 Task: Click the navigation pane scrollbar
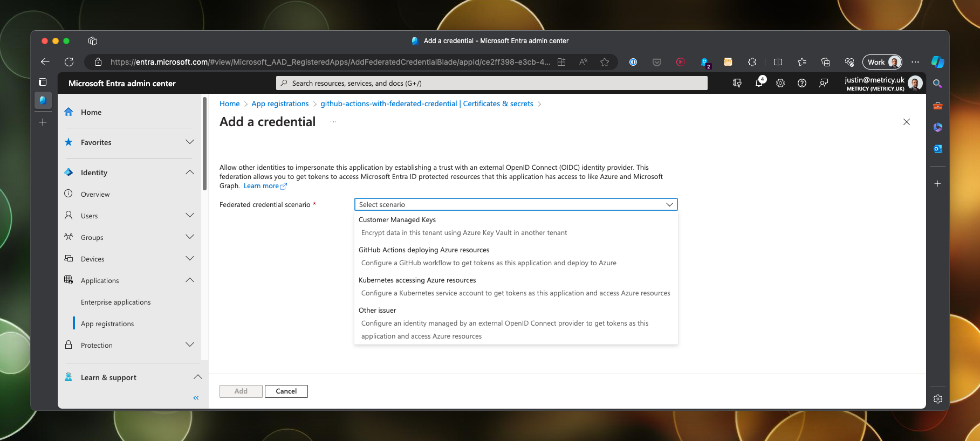[x=204, y=144]
